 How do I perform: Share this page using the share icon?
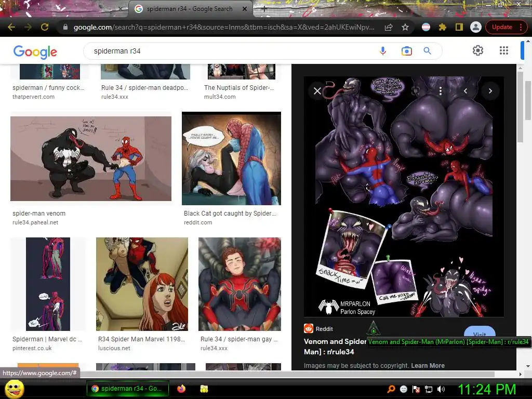pyautogui.click(x=389, y=27)
